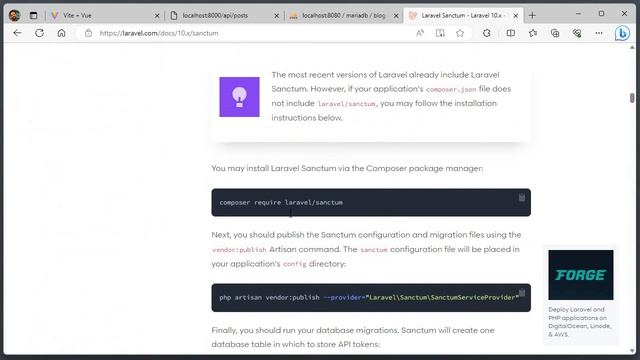
Task: Click the purple lightbulb tip icon
Action: pyautogui.click(x=239, y=97)
